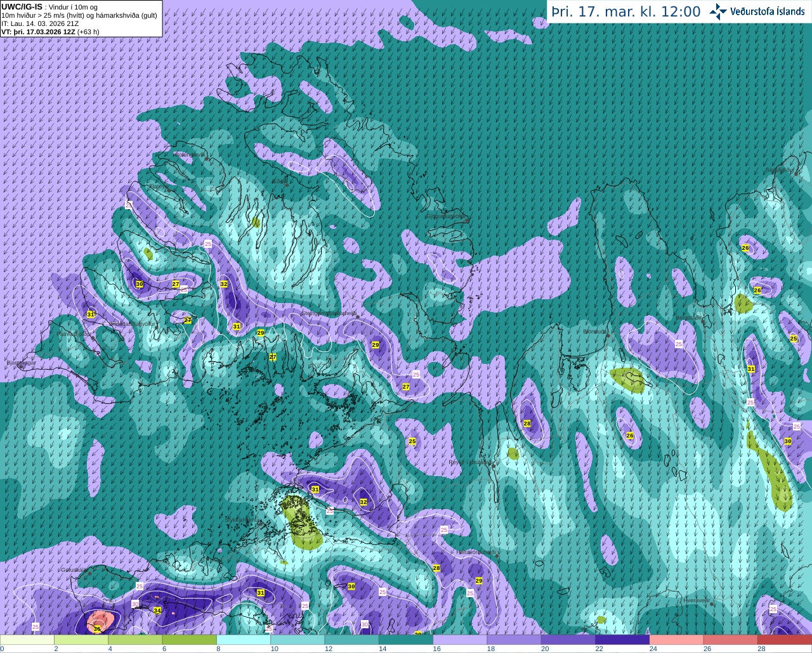Image resolution: width=812 pixels, height=653 pixels.
Task: Select the date label Þri. 17. mar. kl. 12:00
Action: click(x=626, y=12)
